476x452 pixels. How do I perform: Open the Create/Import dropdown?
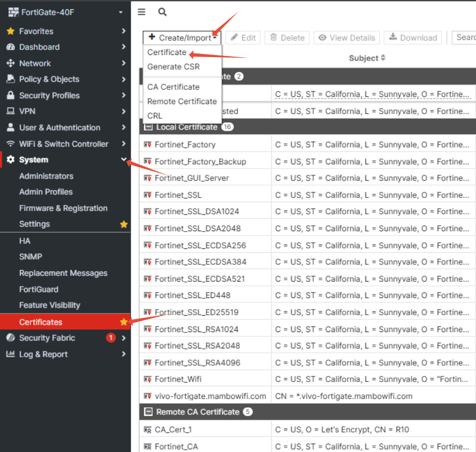click(x=182, y=38)
